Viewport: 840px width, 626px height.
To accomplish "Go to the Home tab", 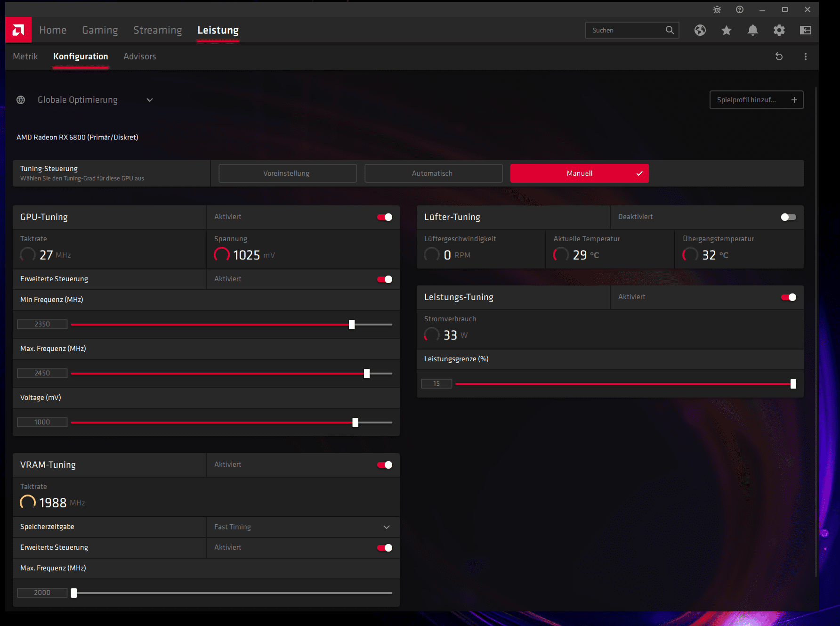I will 53,30.
